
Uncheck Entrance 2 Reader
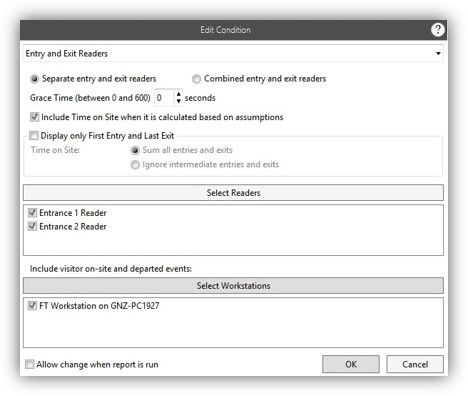tap(32, 226)
